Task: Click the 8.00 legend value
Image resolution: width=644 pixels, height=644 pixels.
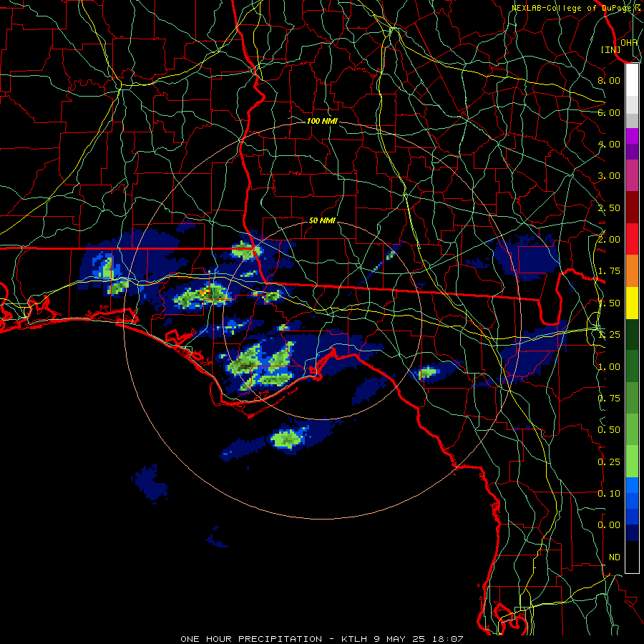Action: pyautogui.click(x=609, y=80)
